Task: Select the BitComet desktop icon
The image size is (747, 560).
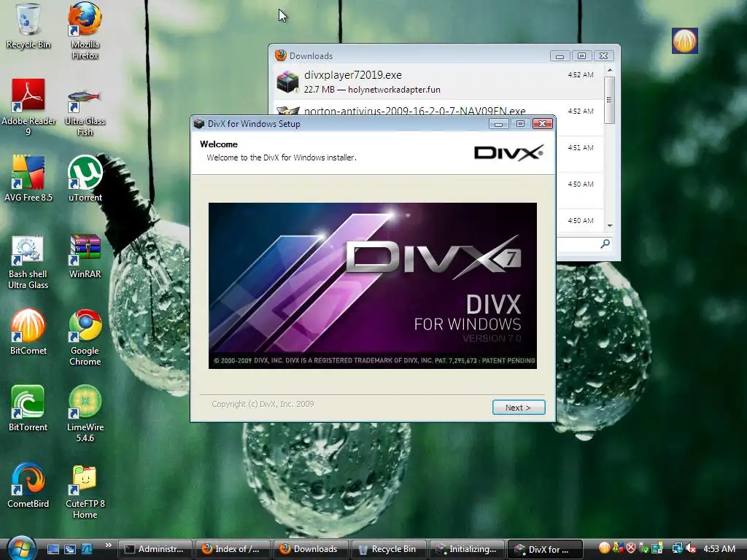Action: (x=28, y=332)
